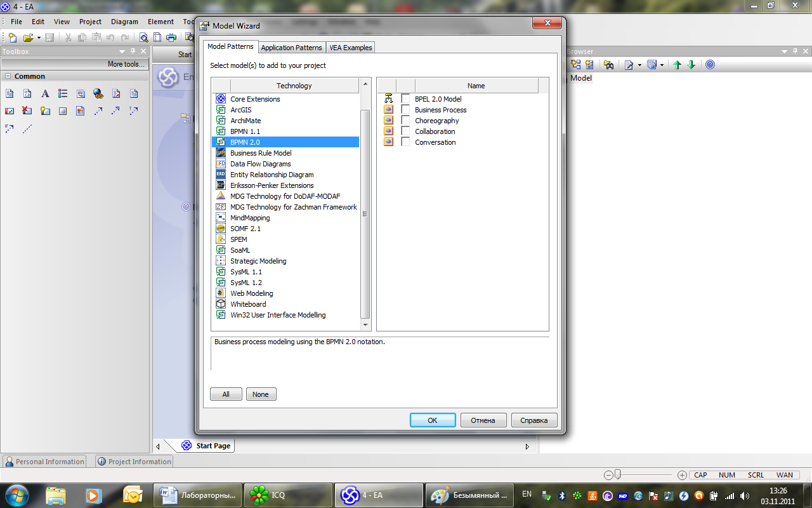Click the All button
812x508 pixels.
coord(226,394)
